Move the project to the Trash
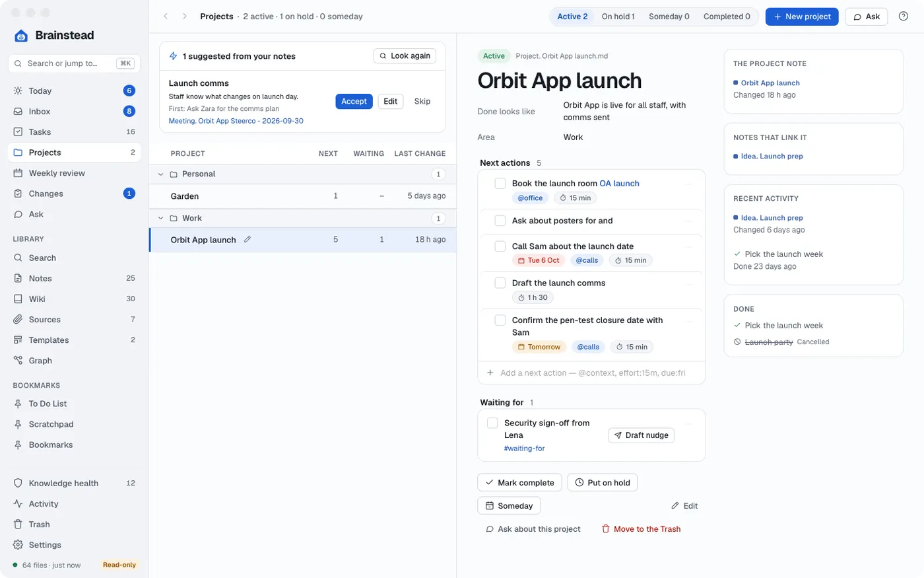This screenshot has width=924, height=578. (x=641, y=529)
